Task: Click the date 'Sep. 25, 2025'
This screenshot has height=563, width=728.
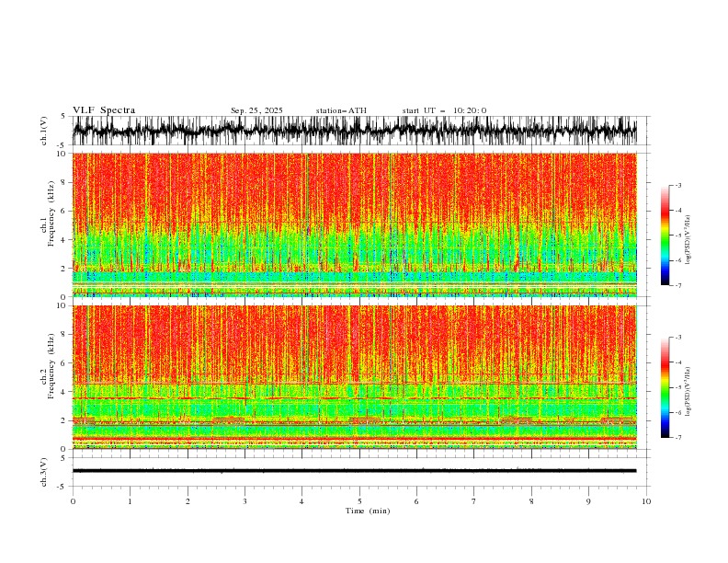Action: [x=256, y=110]
